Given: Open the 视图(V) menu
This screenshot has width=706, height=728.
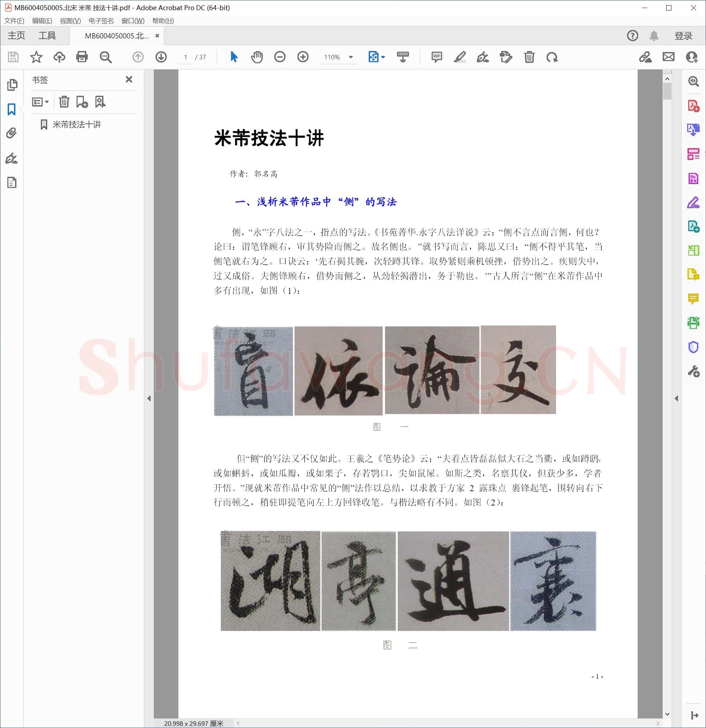Looking at the screenshot, I should (70, 21).
